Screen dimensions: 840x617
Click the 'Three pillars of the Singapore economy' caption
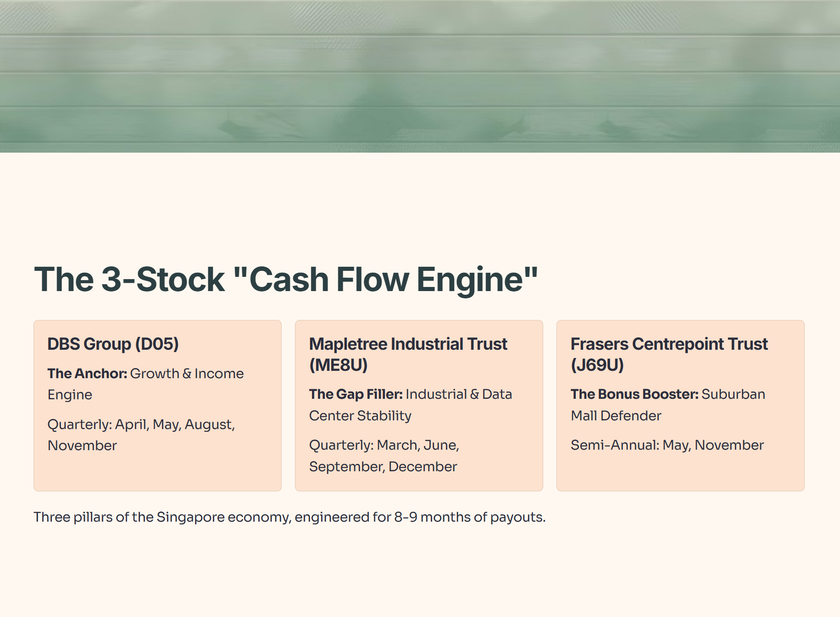click(289, 517)
